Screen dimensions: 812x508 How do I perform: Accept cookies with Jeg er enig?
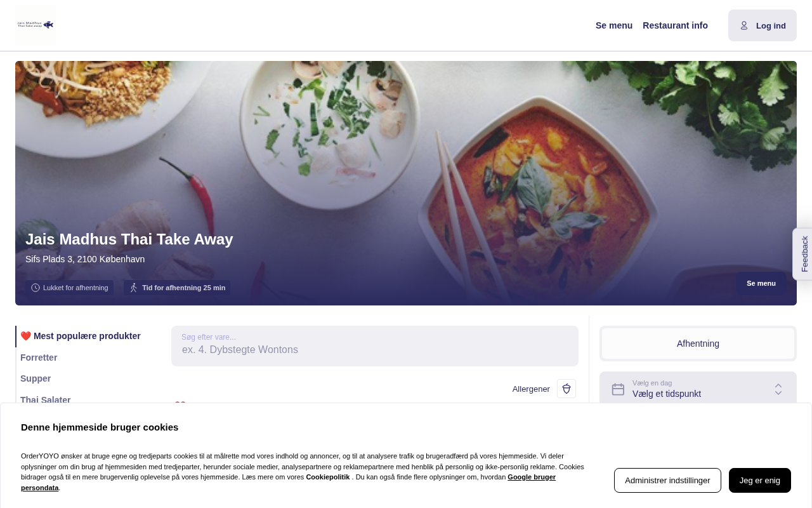pyautogui.click(x=760, y=480)
